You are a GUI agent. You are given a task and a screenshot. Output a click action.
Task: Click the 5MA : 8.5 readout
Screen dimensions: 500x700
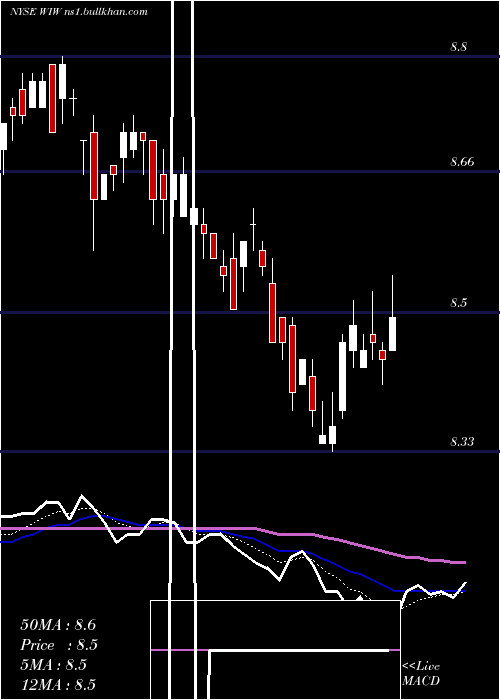click(53, 665)
